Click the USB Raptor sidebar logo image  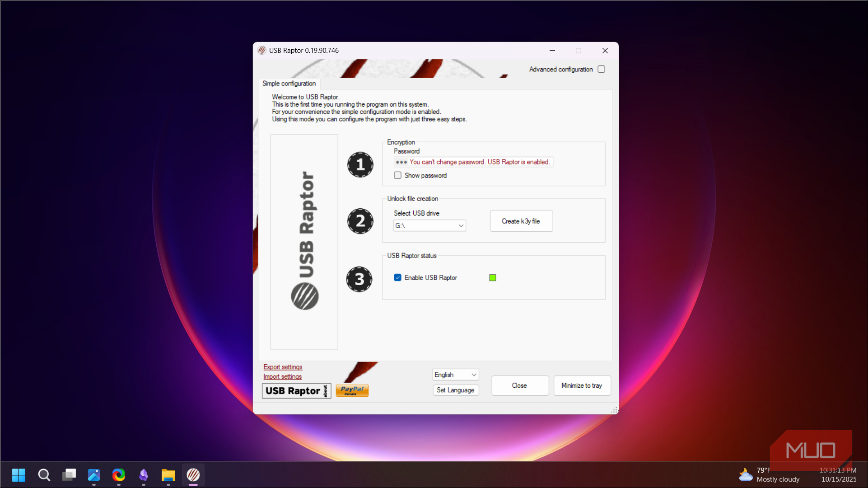pos(304,242)
